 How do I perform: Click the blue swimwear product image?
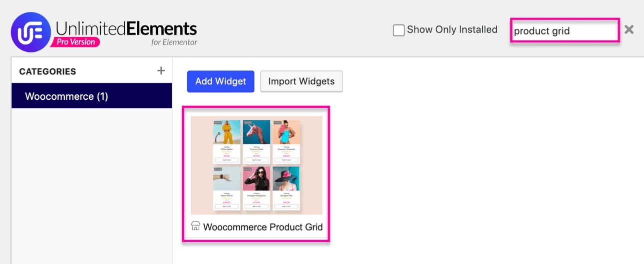click(286, 132)
